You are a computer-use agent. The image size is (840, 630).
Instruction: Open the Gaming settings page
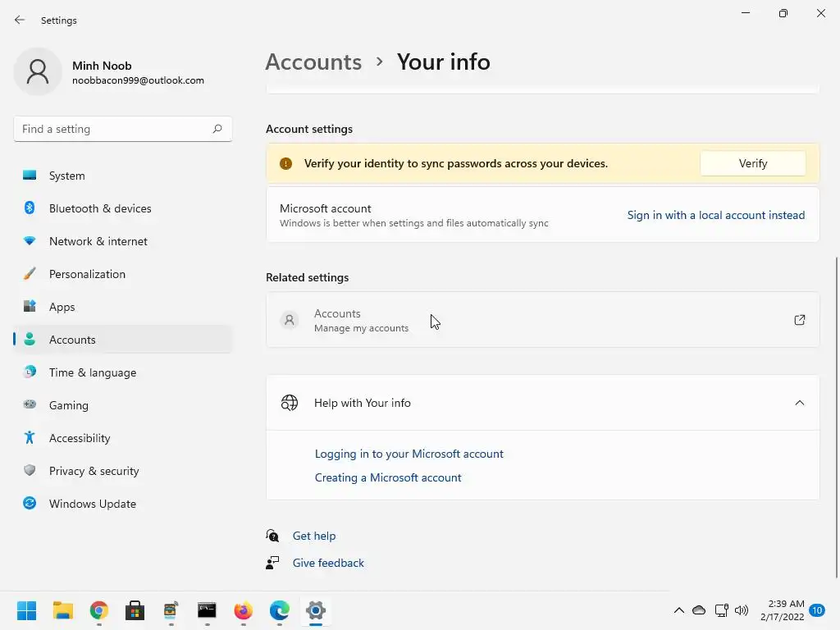(68, 405)
